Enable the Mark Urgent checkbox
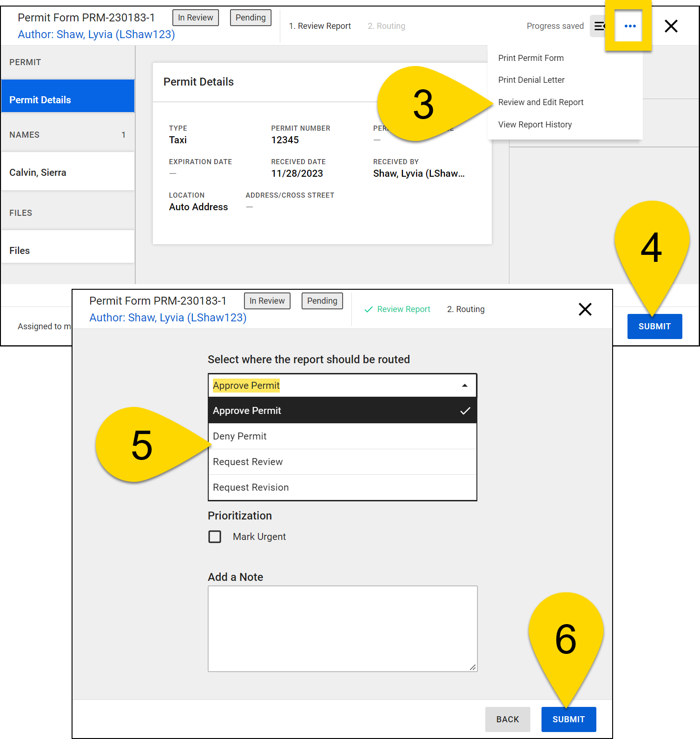Screen dimensions: 700x739 click(x=215, y=537)
